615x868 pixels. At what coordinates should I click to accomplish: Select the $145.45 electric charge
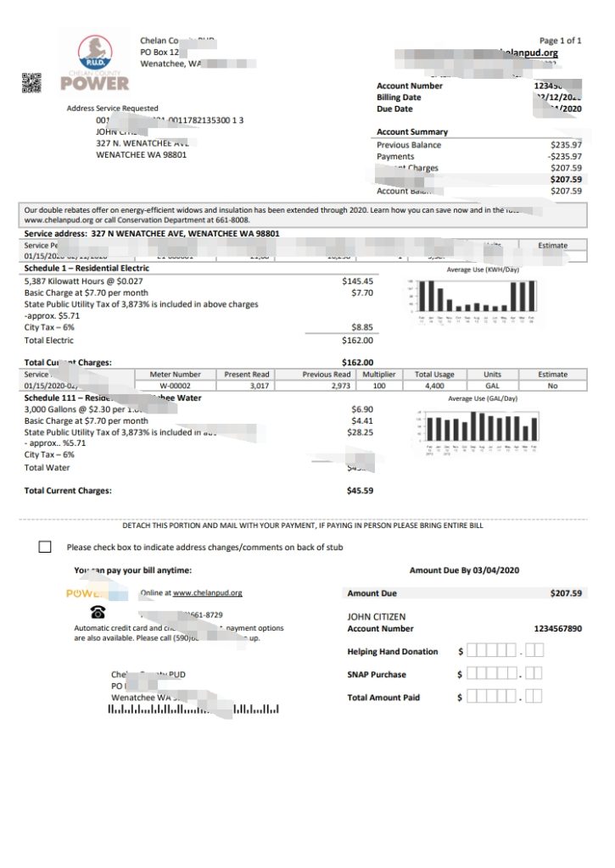[x=357, y=281]
